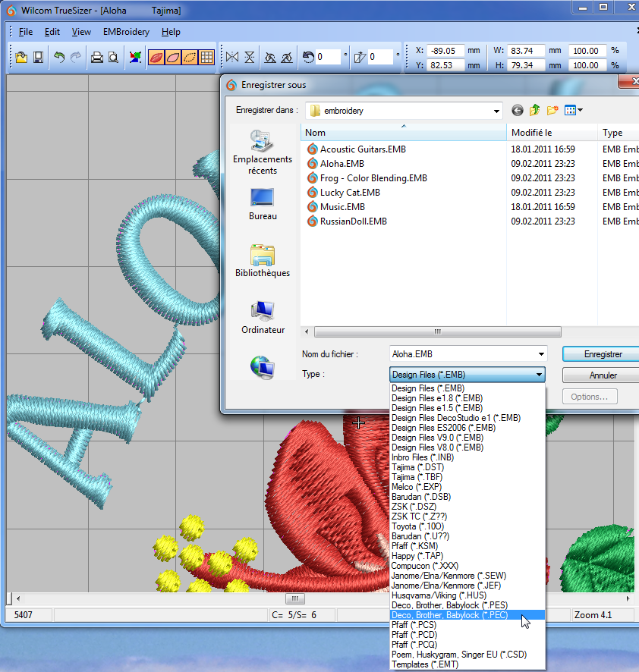Toggle the outlines display button

(x=189, y=57)
